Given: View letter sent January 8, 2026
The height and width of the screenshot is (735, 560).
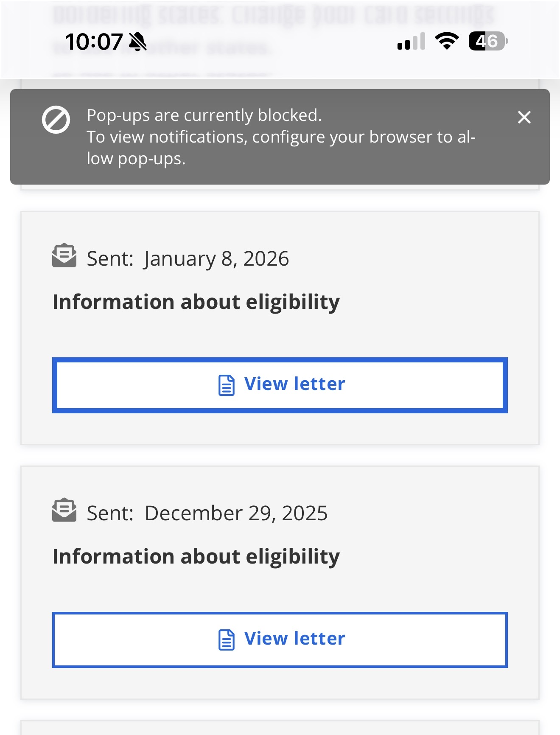Looking at the screenshot, I should click(x=280, y=385).
